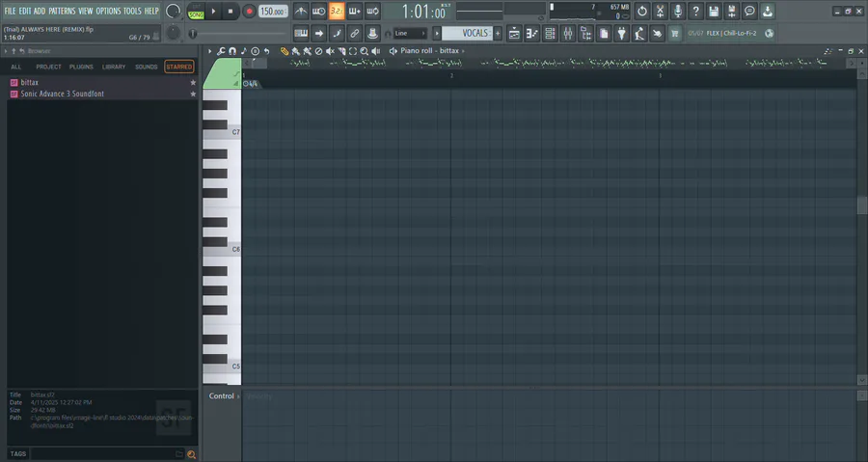The image size is (868, 462).
Task: Open the help question mark icon
Action: 695,11
